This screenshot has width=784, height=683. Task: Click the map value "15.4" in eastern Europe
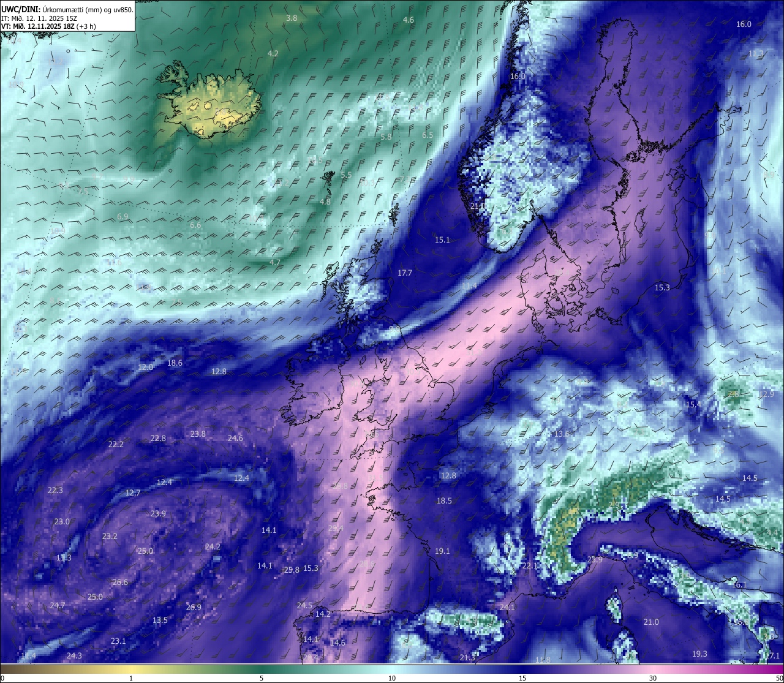pyautogui.click(x=693, y=405)
